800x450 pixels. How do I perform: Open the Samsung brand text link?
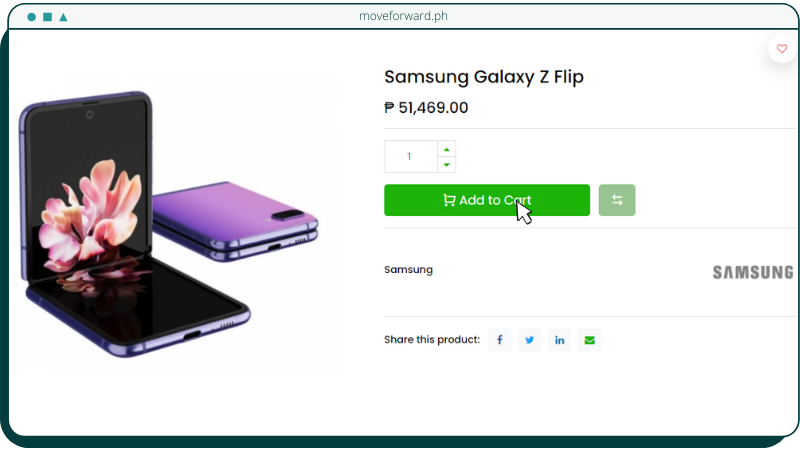(x=408, y=270)
